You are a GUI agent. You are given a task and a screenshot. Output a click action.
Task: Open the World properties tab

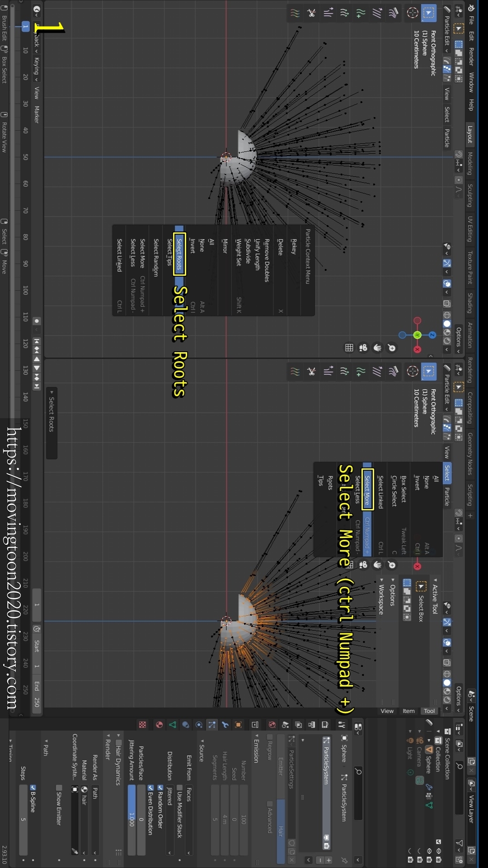click(272, 725)
